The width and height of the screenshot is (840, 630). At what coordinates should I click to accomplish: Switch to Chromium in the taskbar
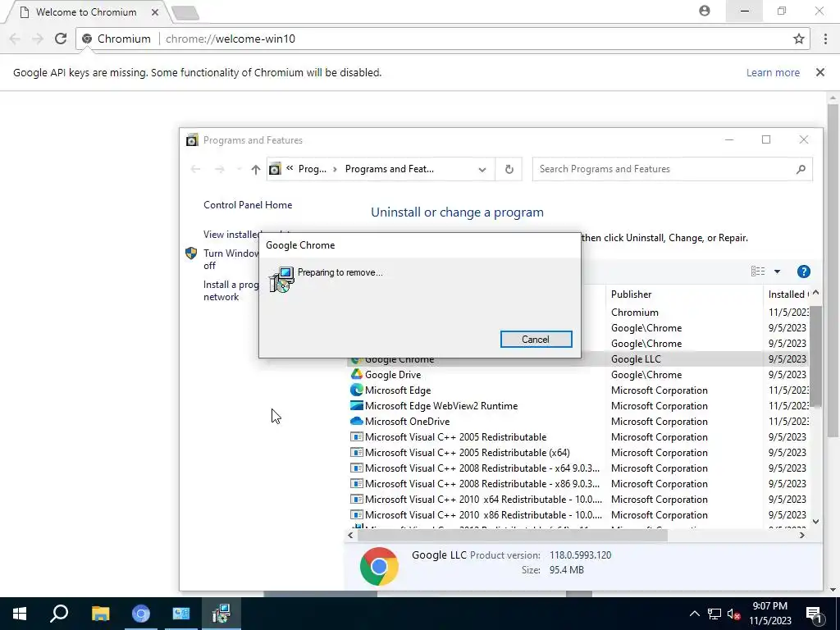141,614
